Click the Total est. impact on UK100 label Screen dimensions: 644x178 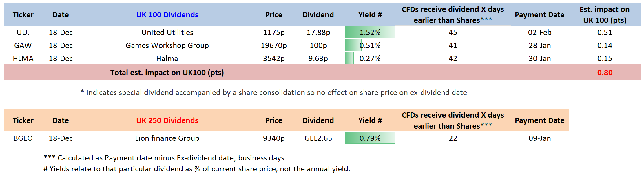coord(167,73)
